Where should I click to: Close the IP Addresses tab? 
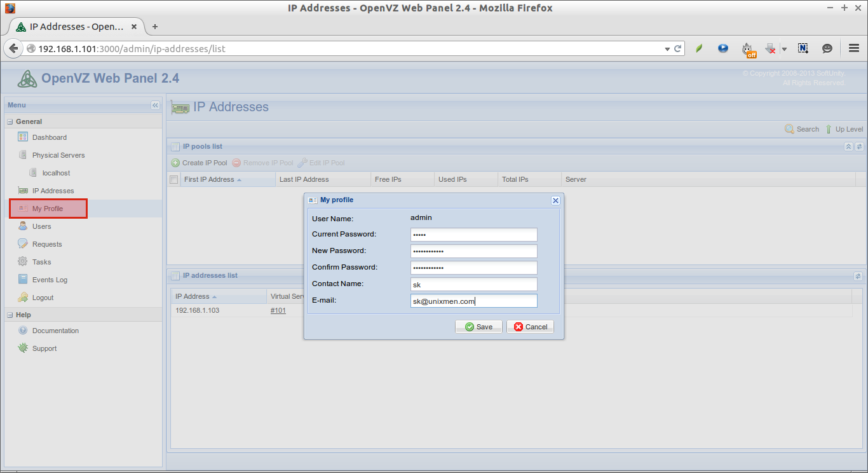coord(134,27)
